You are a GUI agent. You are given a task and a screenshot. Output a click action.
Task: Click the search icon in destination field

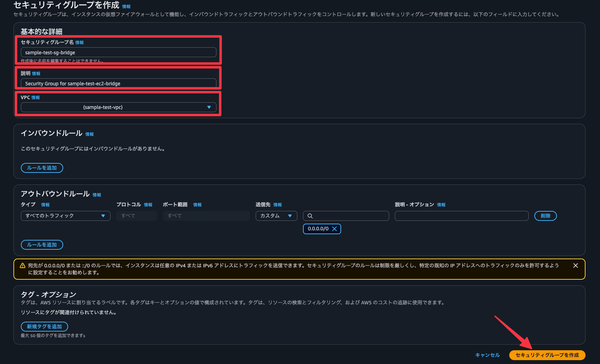pos(310,216)
